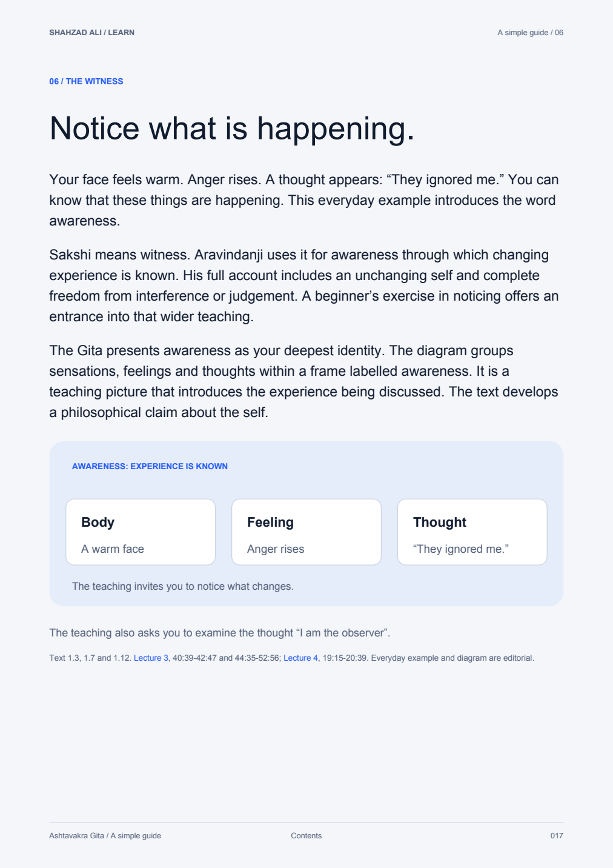Click the AWARENESS: EXPERIENCE IS KNOWN label

pos(150,466)
